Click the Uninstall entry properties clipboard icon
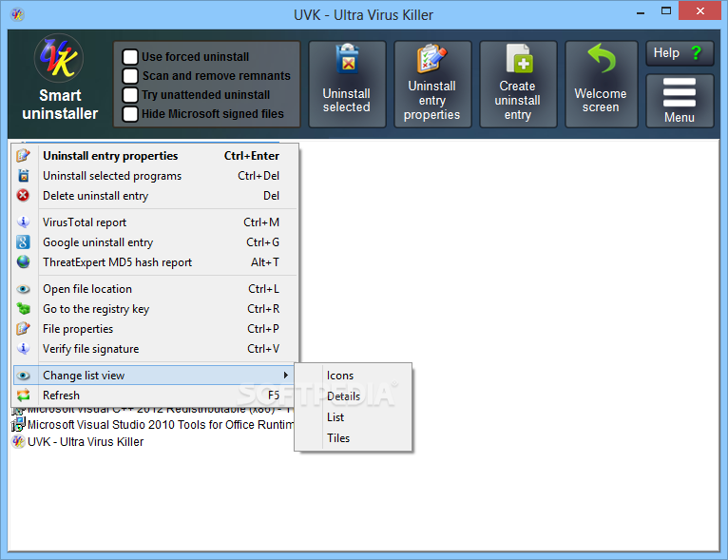 point(431,59)
